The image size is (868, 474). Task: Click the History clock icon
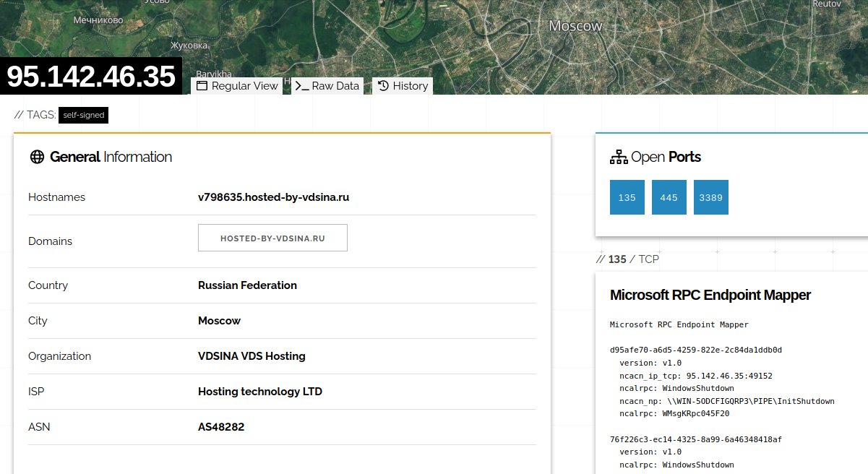pyautogui.click(x=383, y=86)
